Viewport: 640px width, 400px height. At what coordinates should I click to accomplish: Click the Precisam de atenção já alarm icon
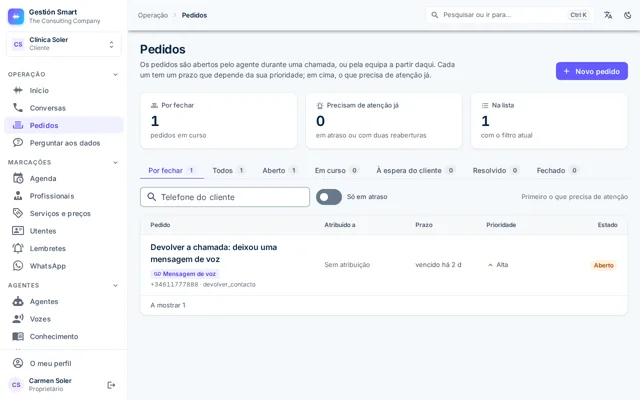point(320,105)
